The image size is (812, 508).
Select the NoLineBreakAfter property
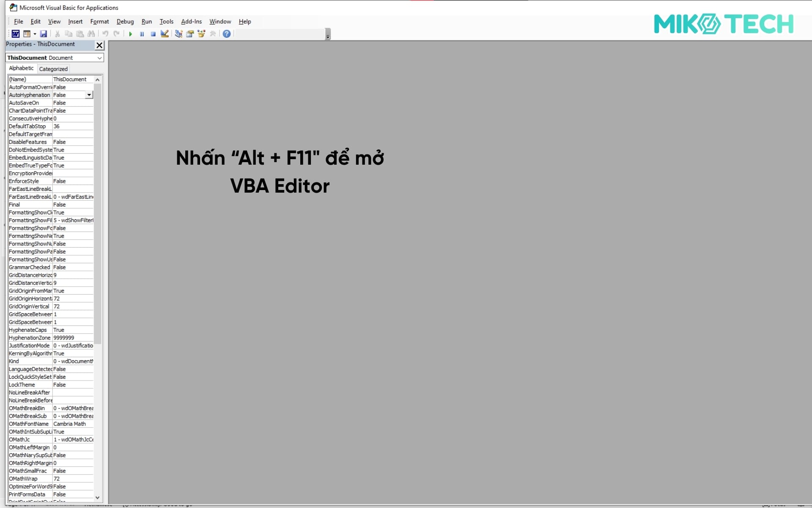(51, 393)
